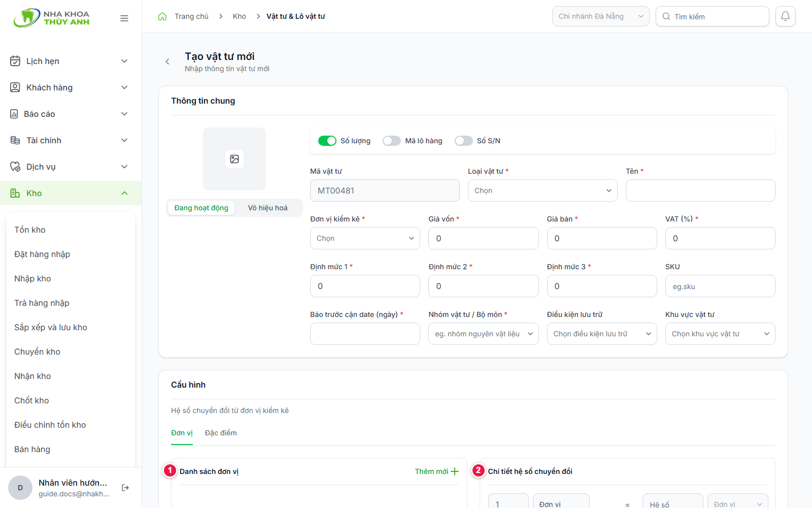Image resolution: width=812 pixels, height=508 pixels.
Task: Click the image upload icon
Action: coord(234,159)
